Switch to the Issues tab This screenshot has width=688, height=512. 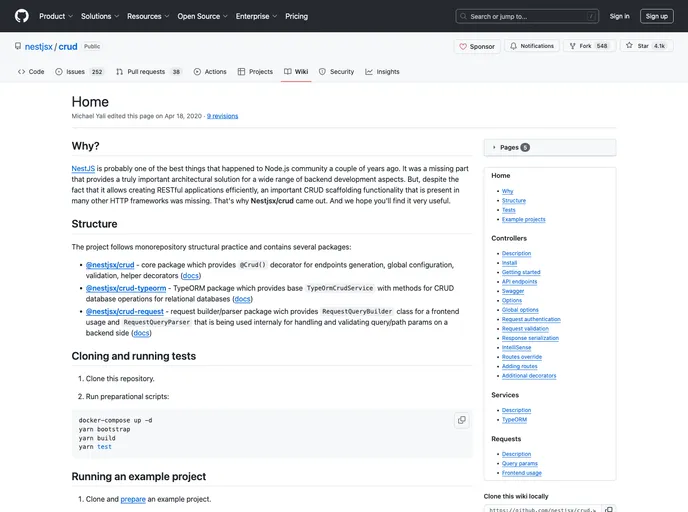click(x=80, y=72)
